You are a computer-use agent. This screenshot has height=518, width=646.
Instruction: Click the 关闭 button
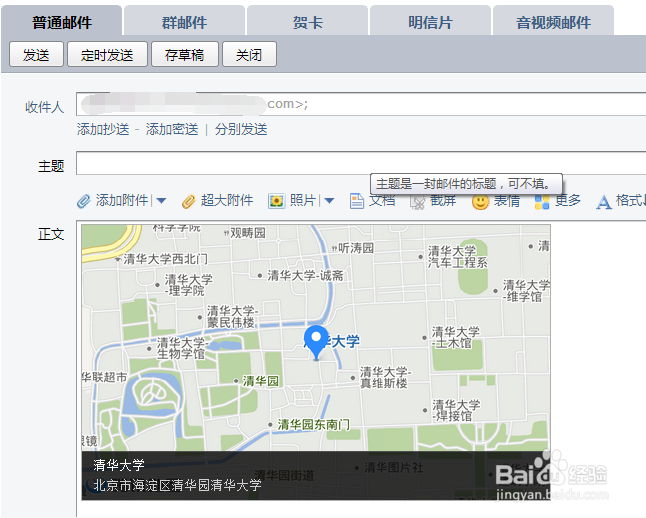point(249,54)
